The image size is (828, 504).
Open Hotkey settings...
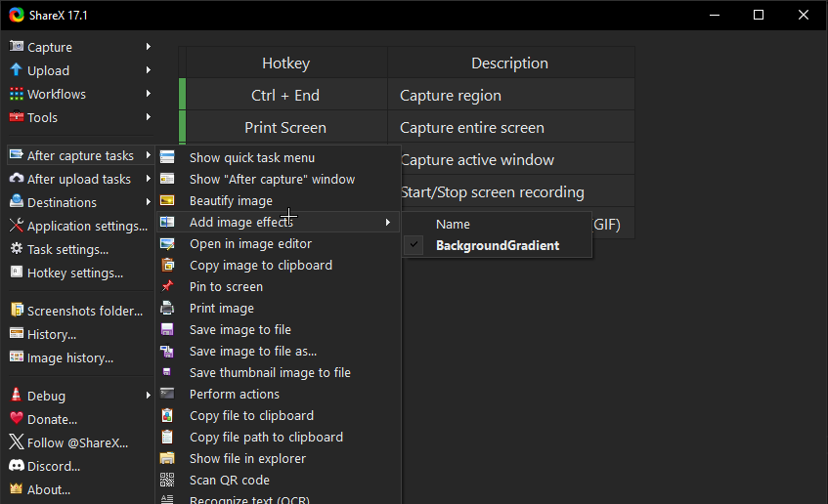coord(75,273)
